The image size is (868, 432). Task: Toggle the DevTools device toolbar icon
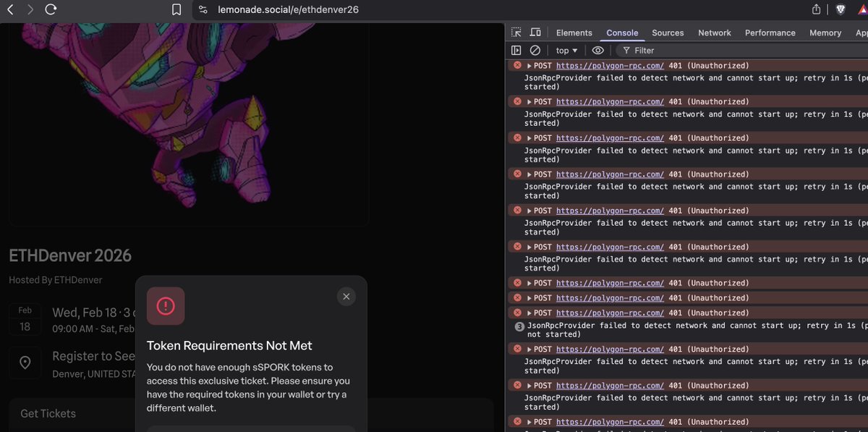coord(535,33)
